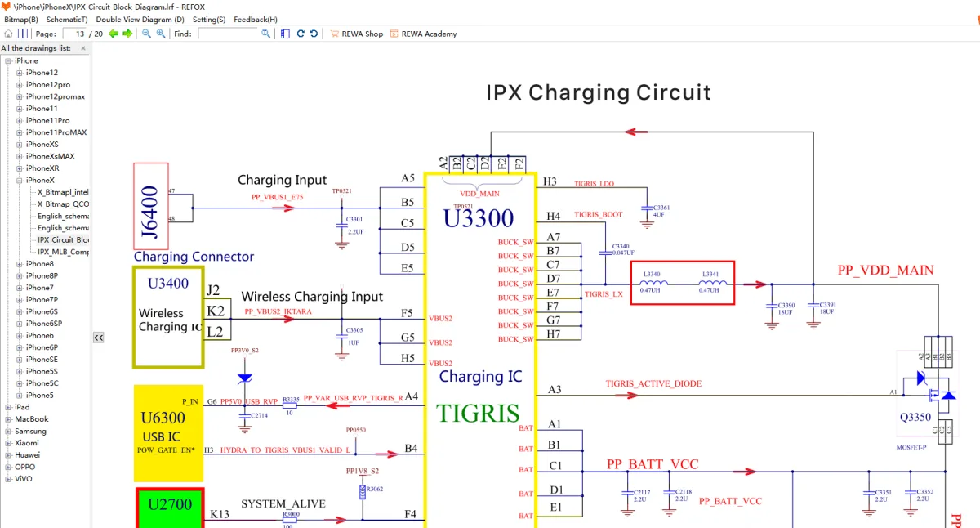Focus the Find text box
This screenshot has width=980, height=528.
pos(228,34)
